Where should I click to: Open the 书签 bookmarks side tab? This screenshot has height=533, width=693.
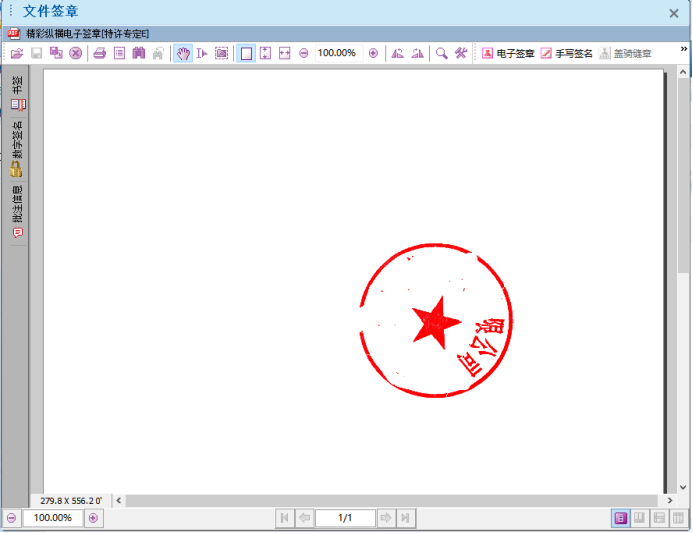coord(18,93)
